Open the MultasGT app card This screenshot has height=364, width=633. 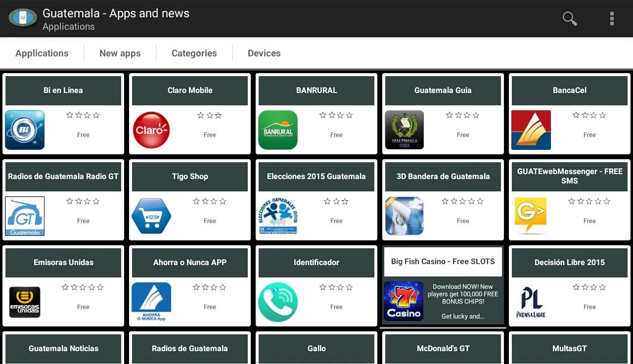570,348
